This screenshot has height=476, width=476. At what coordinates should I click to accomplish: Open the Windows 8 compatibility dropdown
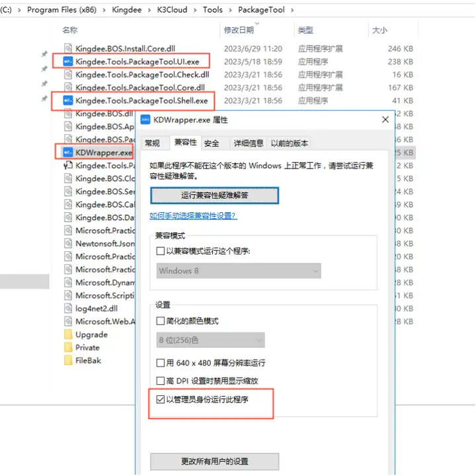239,271
